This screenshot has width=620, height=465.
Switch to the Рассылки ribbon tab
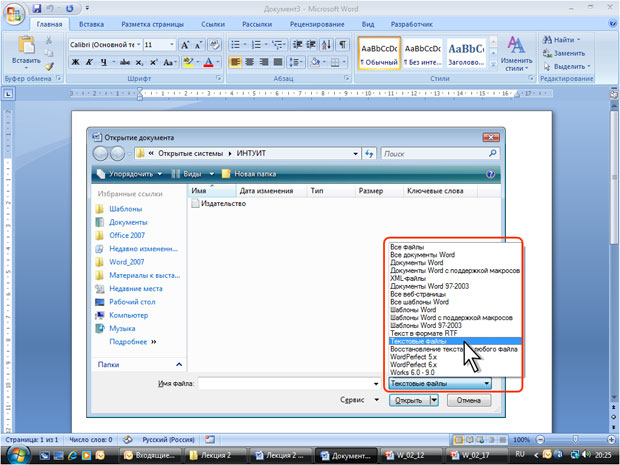[257, 24]
